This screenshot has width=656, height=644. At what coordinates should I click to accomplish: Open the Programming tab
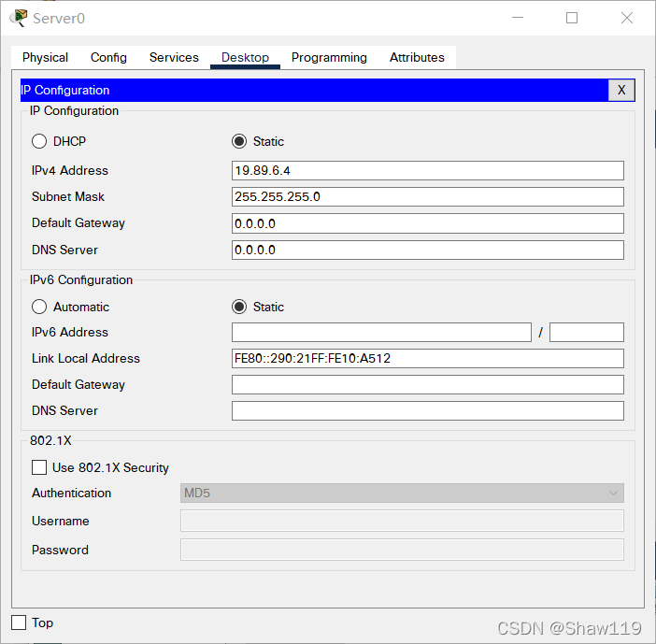click(x=329, y=57)
